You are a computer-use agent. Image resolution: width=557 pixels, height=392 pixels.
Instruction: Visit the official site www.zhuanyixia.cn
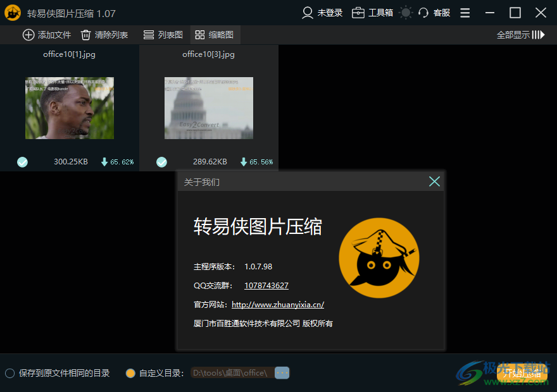[x=277, y=304]
